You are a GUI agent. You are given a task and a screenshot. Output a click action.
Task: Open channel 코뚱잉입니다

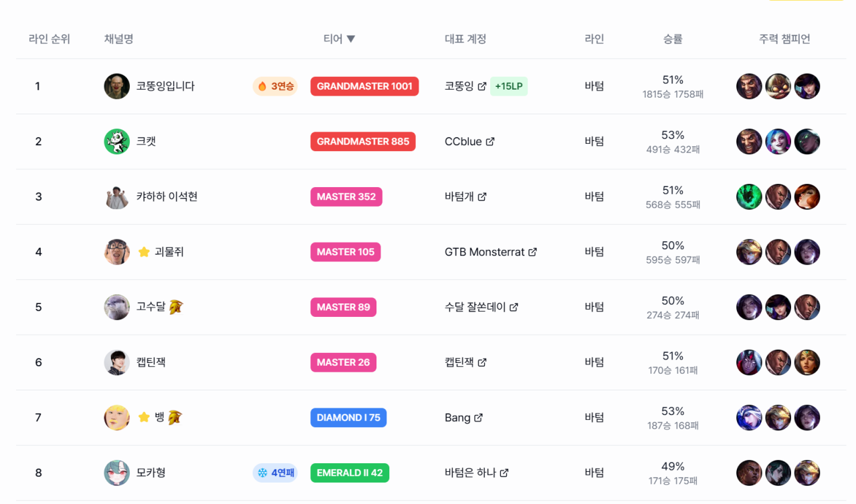coord(165,86)
